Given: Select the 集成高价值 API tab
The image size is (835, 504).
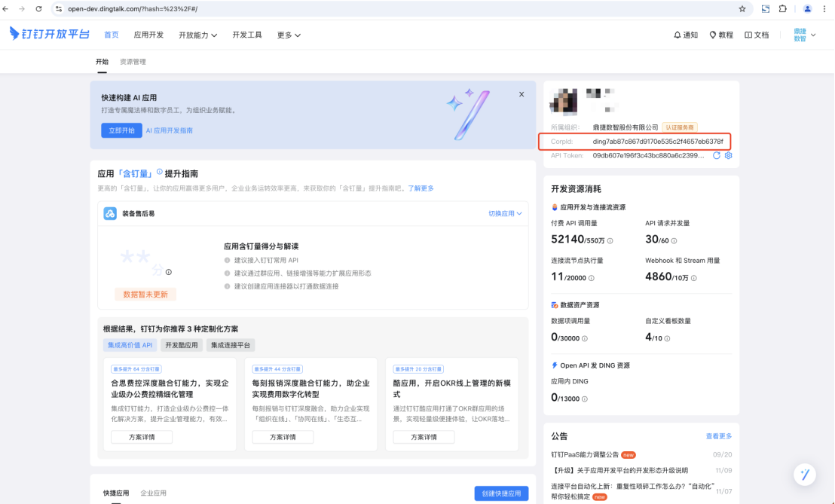Looking at the screenshot, I should point(130,345).
